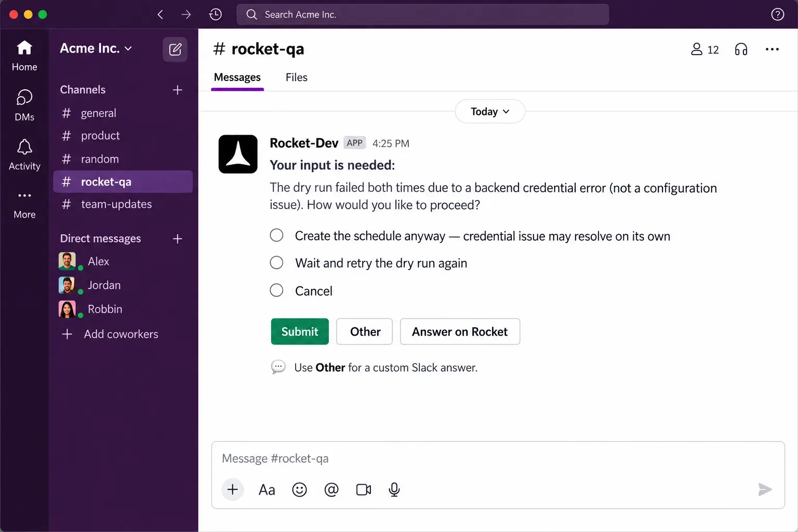Send the message with arrow icon
Screen dimensions: 798x532
765,489
